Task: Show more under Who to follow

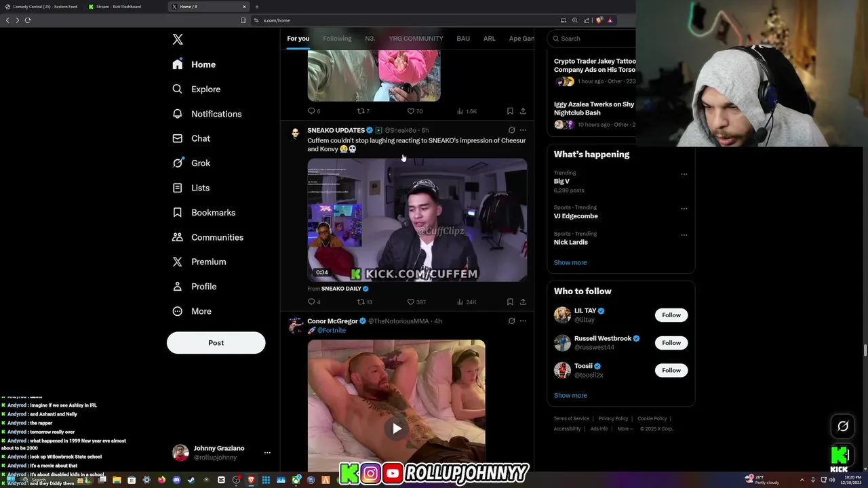Action: pyautogui.click(x=570, y=395)
